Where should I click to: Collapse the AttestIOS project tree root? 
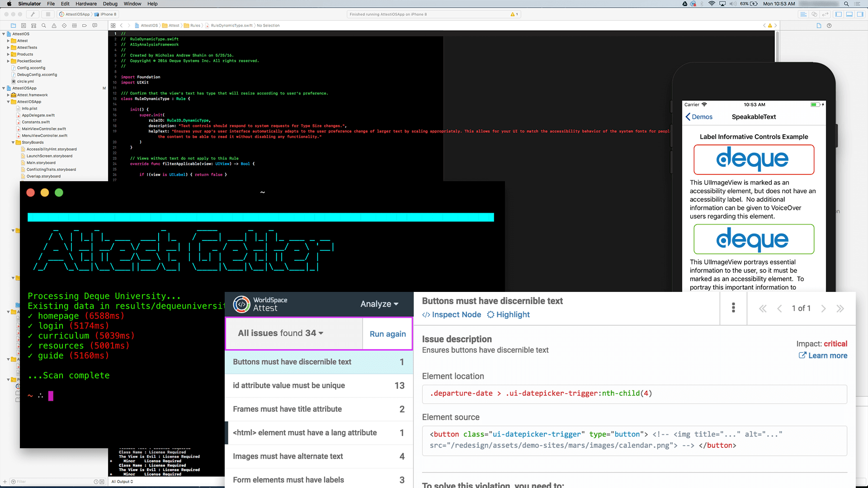(x=4, y=34)
